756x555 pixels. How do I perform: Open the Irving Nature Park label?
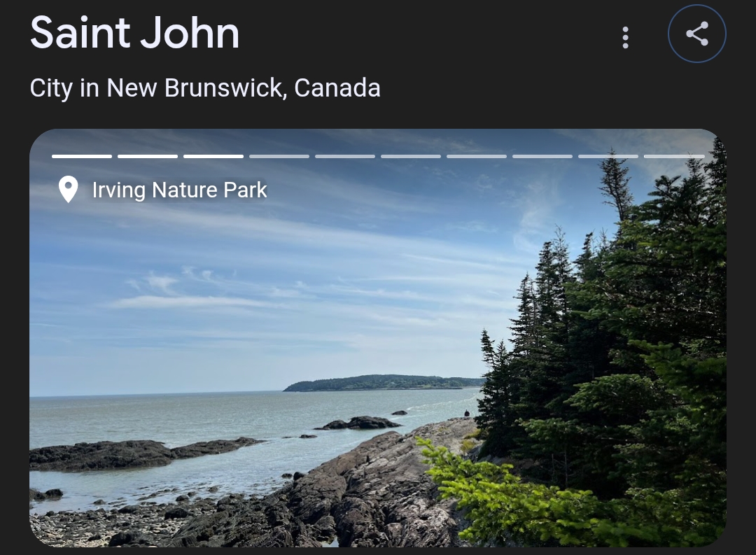pos(179,190)
